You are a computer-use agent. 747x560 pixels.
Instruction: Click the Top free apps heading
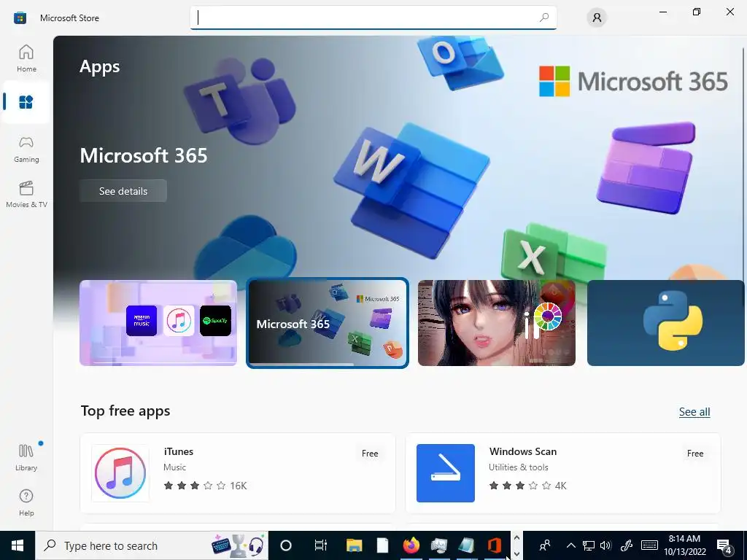(x=125, y=411)
